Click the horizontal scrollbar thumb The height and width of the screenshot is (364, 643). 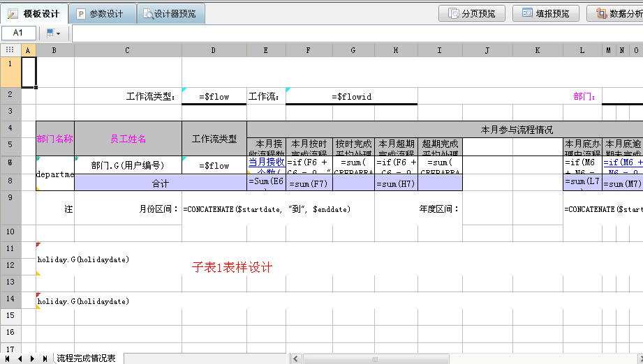click(x=375, y=359)
